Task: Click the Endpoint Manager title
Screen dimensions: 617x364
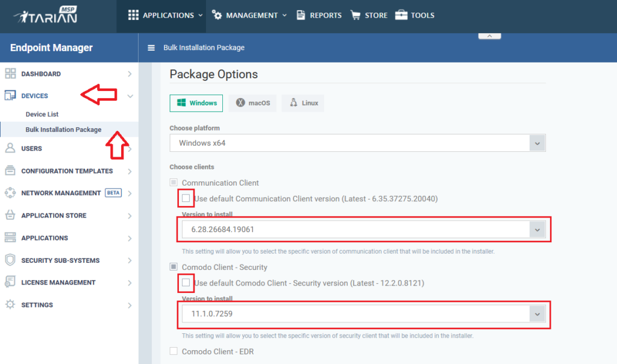Action: (52, 48)
